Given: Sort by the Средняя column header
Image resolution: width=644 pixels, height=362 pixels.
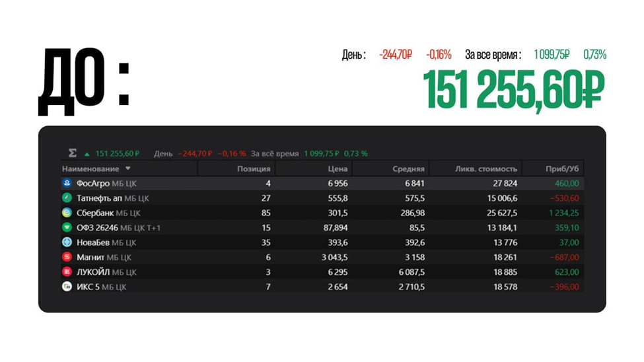Looking at the screenshot, I should coord(408,169).
